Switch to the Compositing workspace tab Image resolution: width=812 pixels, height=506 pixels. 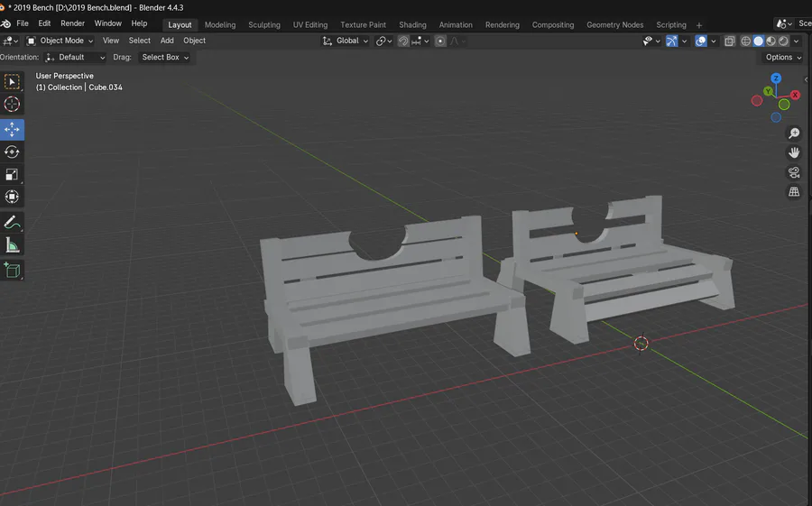tap(553, 25)
